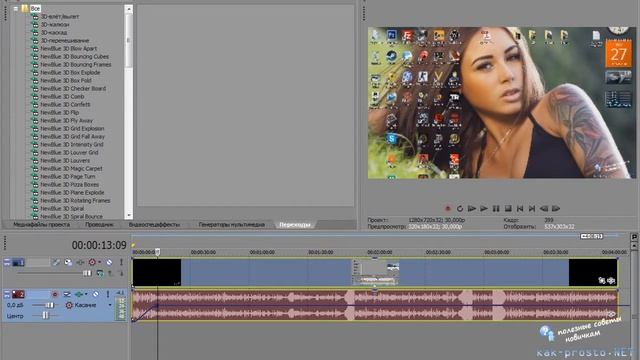Screen dimensions: 640x360
Task: Click audio automation gear next to Касание
Action: 69,305
